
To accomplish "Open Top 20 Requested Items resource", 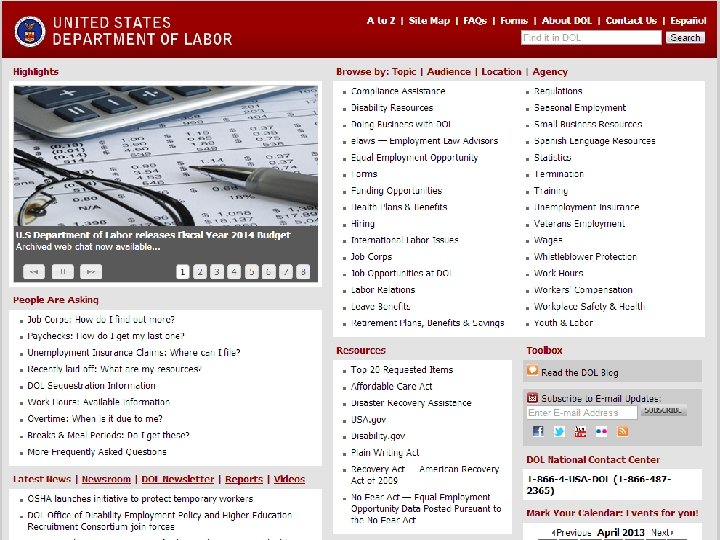I will [x=402, y=370].
